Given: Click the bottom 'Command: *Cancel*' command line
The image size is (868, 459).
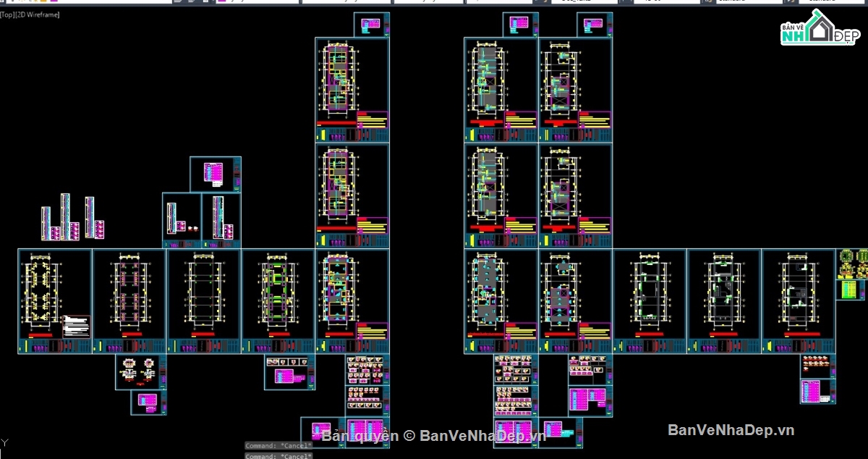Looking at the screenshot, I should pos(278,456).
